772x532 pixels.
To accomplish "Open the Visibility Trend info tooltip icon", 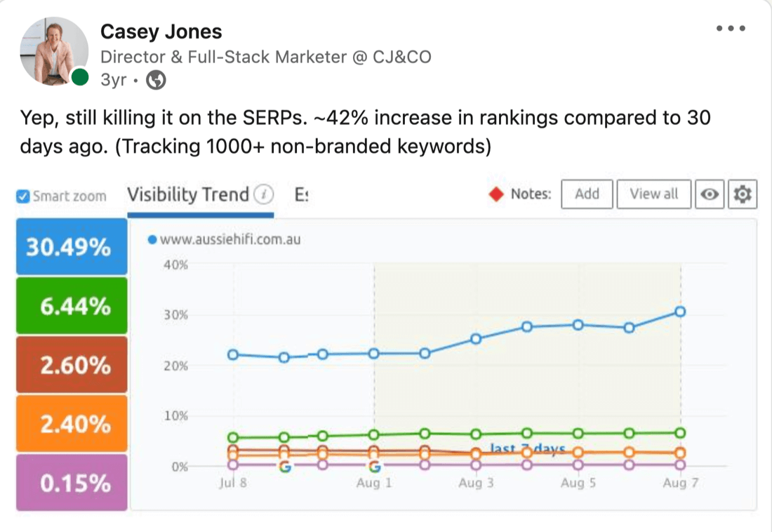I will [262, 194].
